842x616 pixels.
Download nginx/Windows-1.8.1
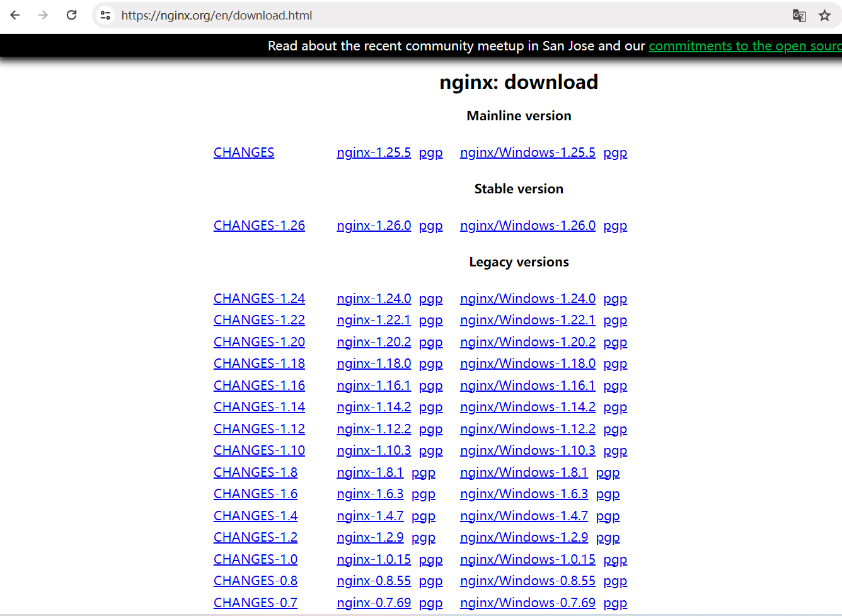pyautogui.click(x=524, y=472)
